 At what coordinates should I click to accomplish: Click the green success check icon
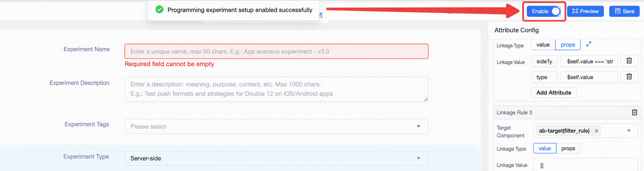coord(159,10)
